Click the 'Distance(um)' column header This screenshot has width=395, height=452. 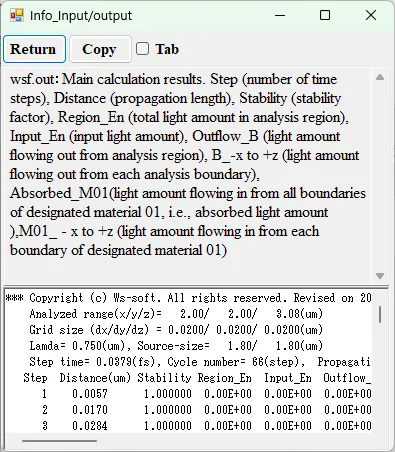click(95, 378)
